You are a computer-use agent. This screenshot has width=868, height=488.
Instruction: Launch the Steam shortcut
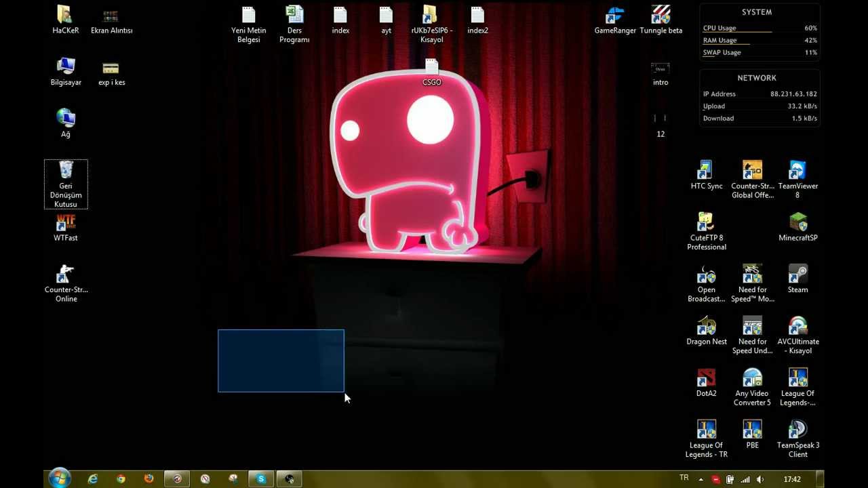click(797, 279)
